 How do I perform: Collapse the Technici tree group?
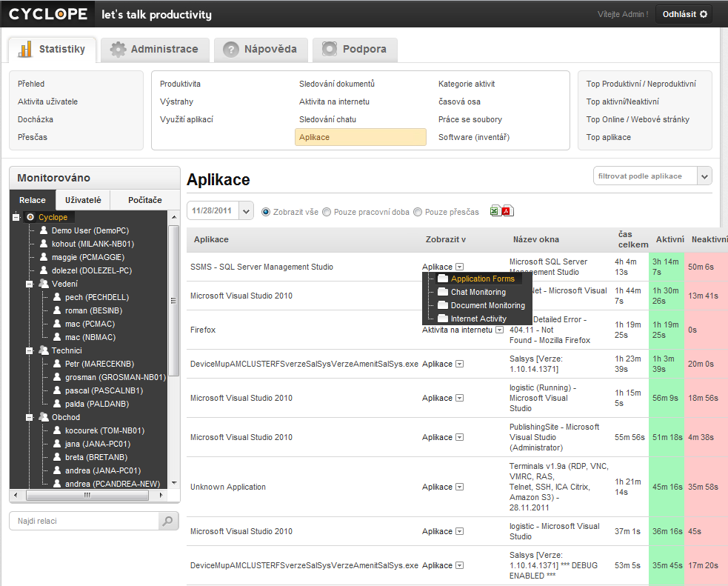[29, 350]
